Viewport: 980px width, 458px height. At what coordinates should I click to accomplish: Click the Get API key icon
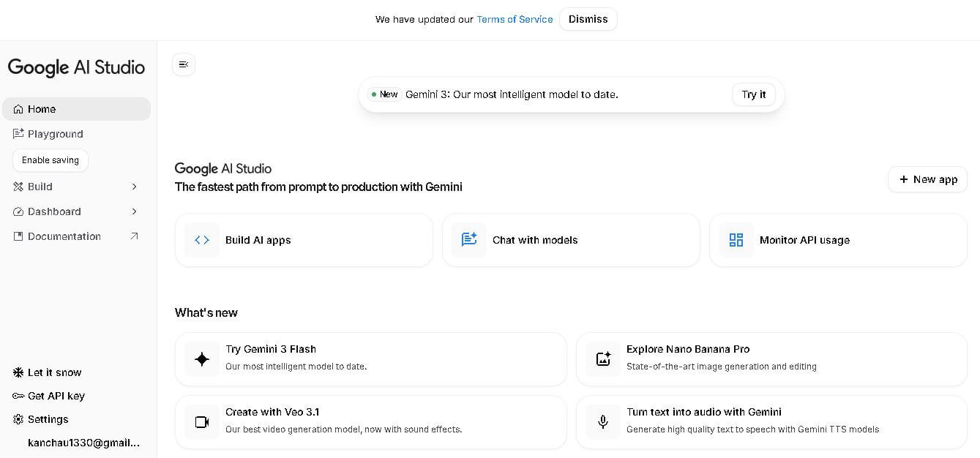click(x=18, y=396)
